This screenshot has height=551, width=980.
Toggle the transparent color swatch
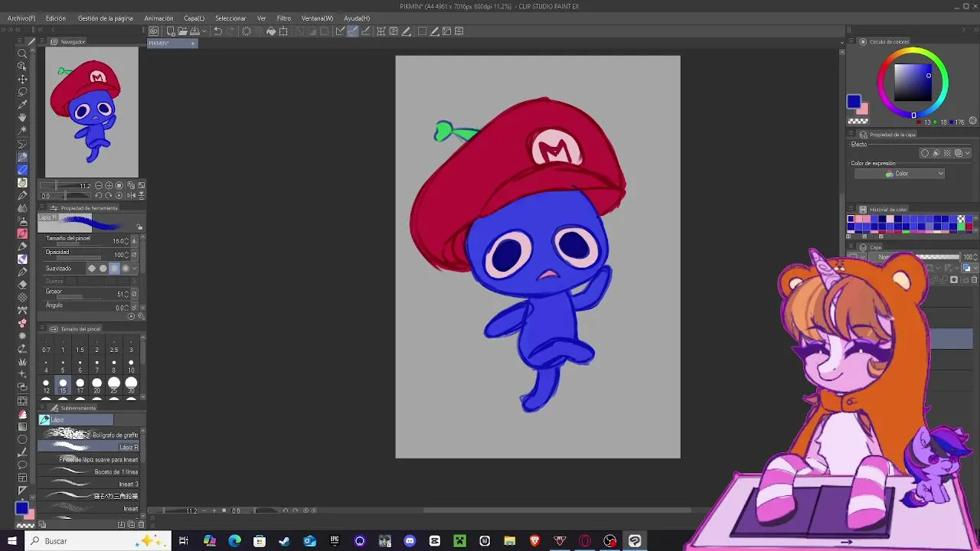pyautogui.click(x=25, y=525)
